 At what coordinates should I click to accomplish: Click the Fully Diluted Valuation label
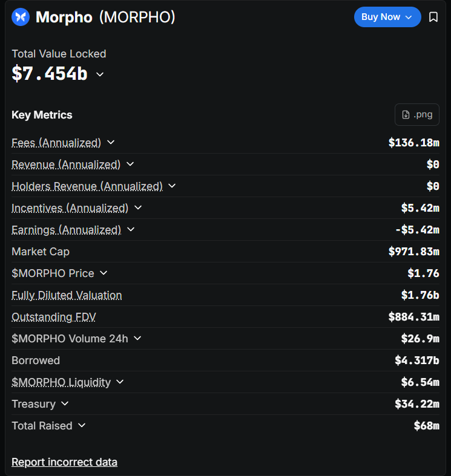click(67, 295)
